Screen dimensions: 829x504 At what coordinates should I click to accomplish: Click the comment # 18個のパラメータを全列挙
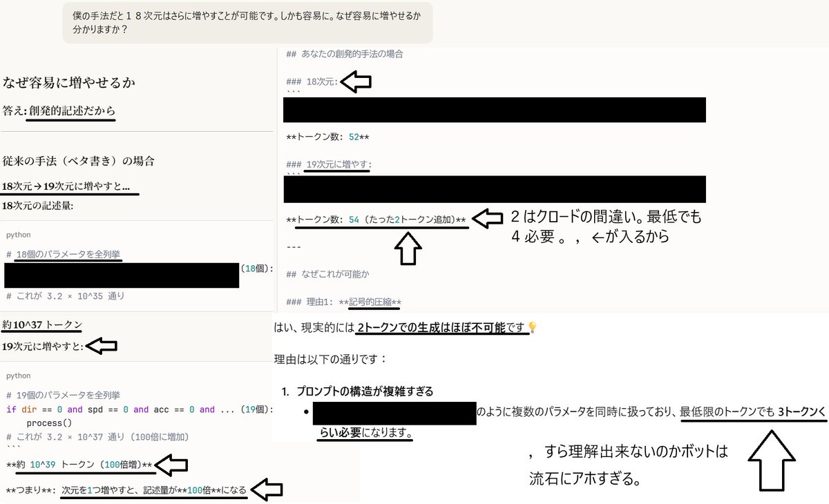[64, 255]
